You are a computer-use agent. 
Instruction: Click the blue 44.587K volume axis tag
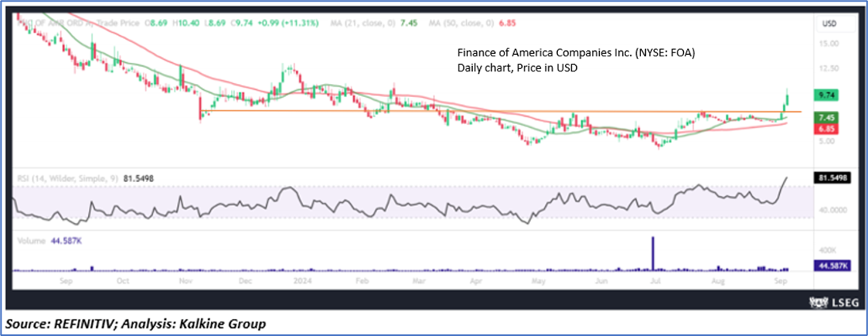coord(834,265)
